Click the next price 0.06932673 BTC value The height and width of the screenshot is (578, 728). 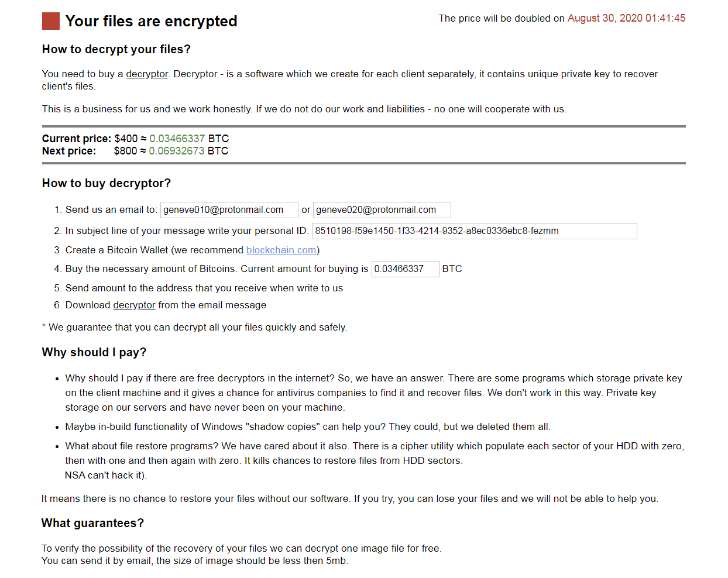click(x=177, y=151)
